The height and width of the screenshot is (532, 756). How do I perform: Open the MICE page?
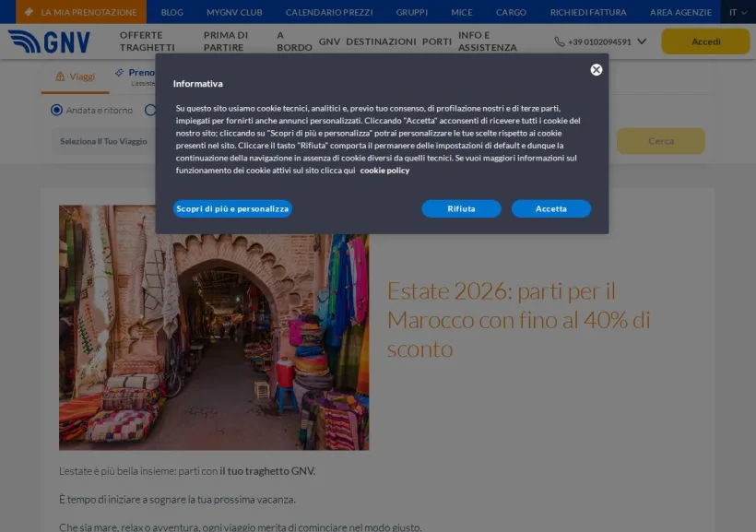point(462,12)
